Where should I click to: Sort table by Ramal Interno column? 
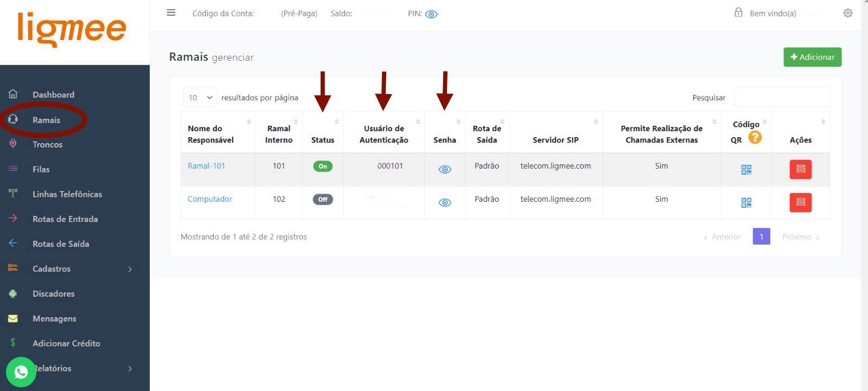point(279,133)
